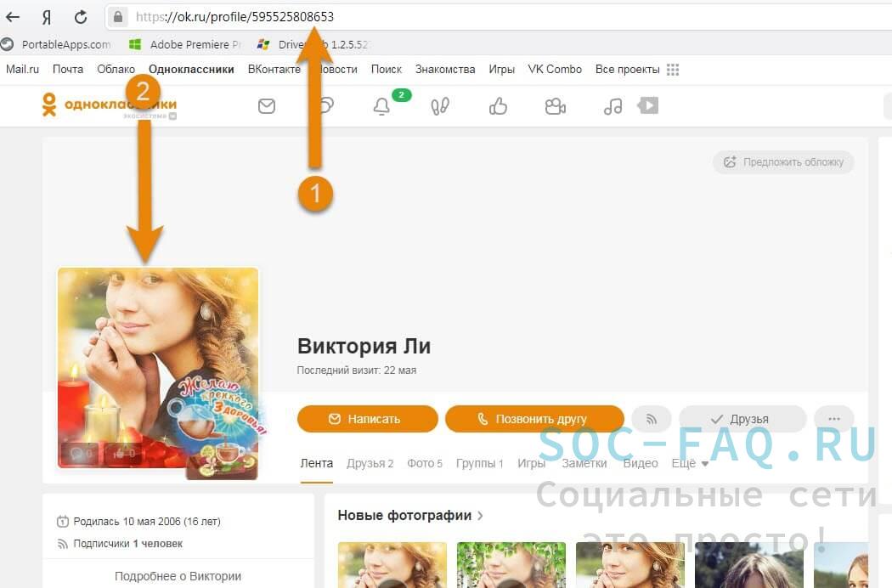Open fourth photo thumbnail with dark-haired woman

pyautogui.click(x=749, y=565)
